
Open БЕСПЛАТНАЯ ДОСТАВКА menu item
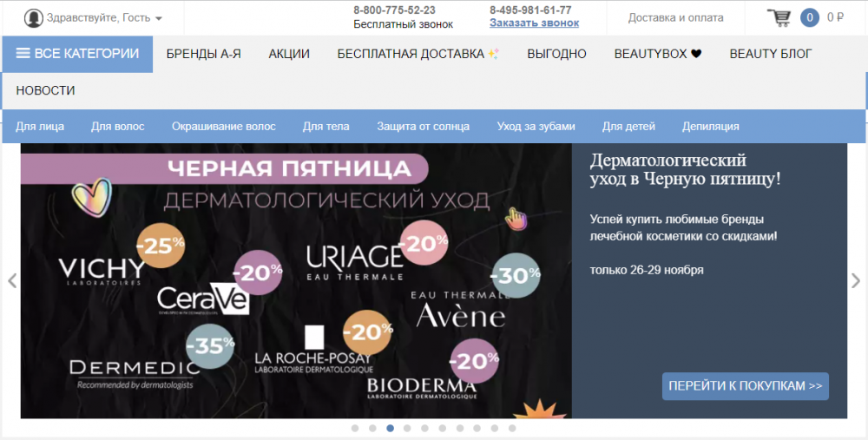coord(418,54)
